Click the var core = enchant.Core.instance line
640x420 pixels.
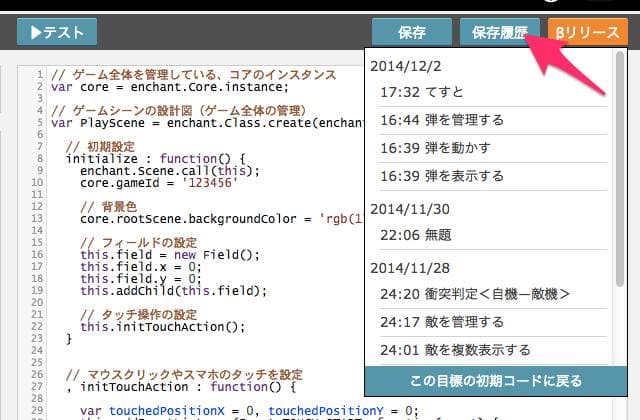[150, 87]
